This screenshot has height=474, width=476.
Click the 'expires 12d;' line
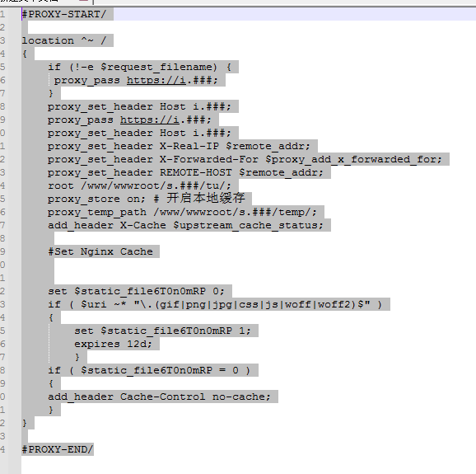click(113, 344)
